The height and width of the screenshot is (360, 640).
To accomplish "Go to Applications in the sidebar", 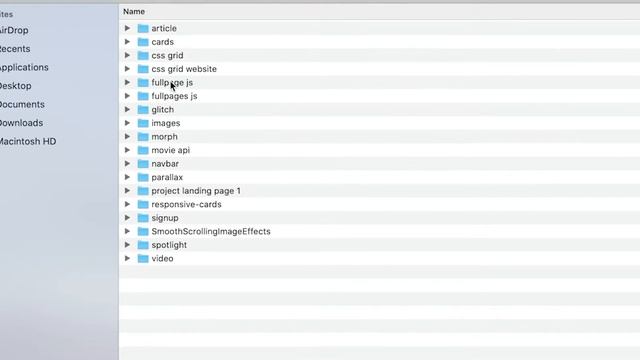I will 24,67.
